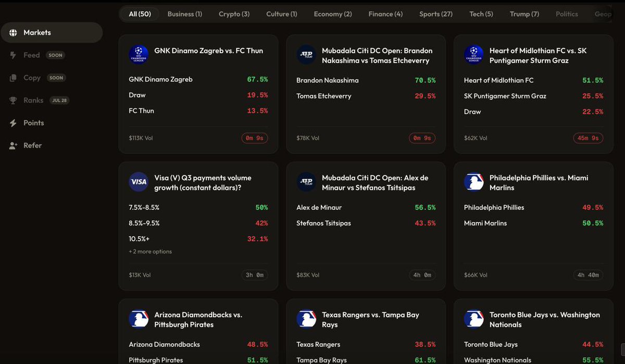Click the Refer add-person icon

pos(13,146)
